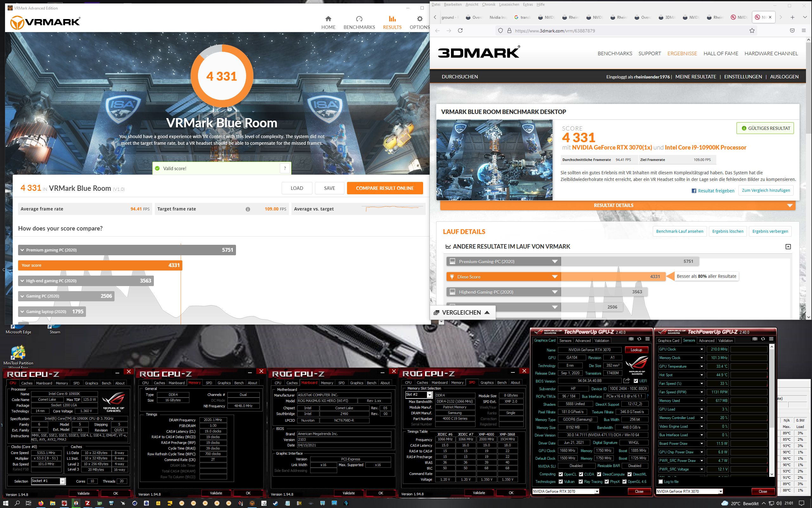Open new browser tab with plus icon
This screenshot has height=508, width=812.
pyautogui.click(x=792, y=17)
